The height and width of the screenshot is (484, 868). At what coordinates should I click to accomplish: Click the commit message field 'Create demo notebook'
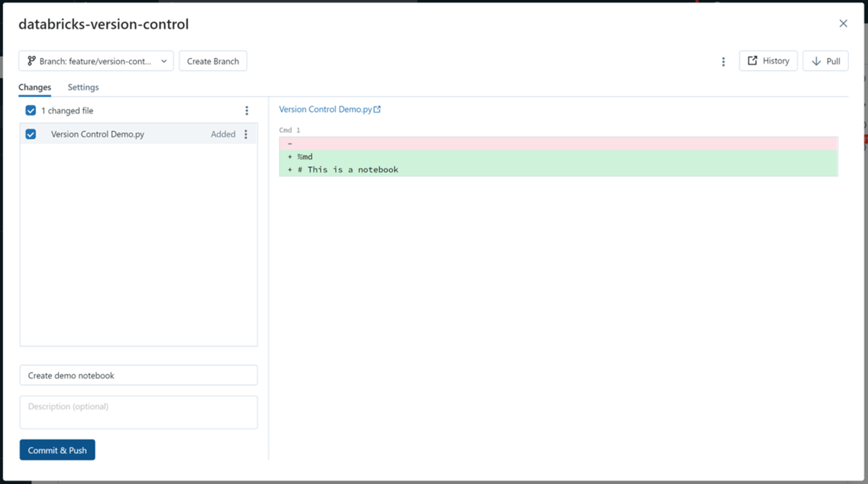(139, 375)
